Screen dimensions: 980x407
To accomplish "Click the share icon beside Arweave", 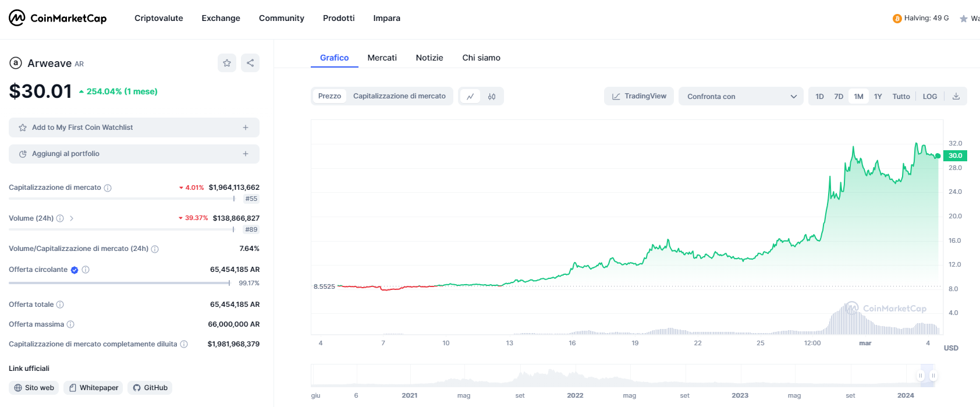I will [x=250, y=63].
